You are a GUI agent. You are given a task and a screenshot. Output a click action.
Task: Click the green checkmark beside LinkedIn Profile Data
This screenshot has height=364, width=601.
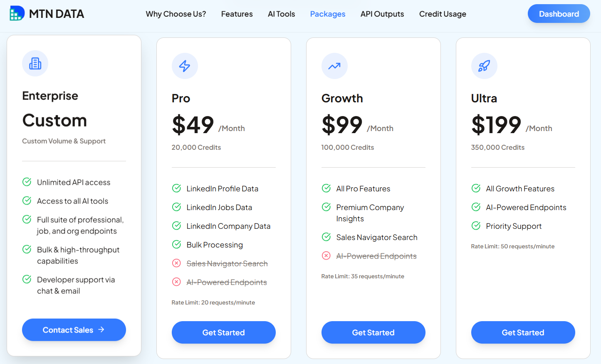click(176, 188)
